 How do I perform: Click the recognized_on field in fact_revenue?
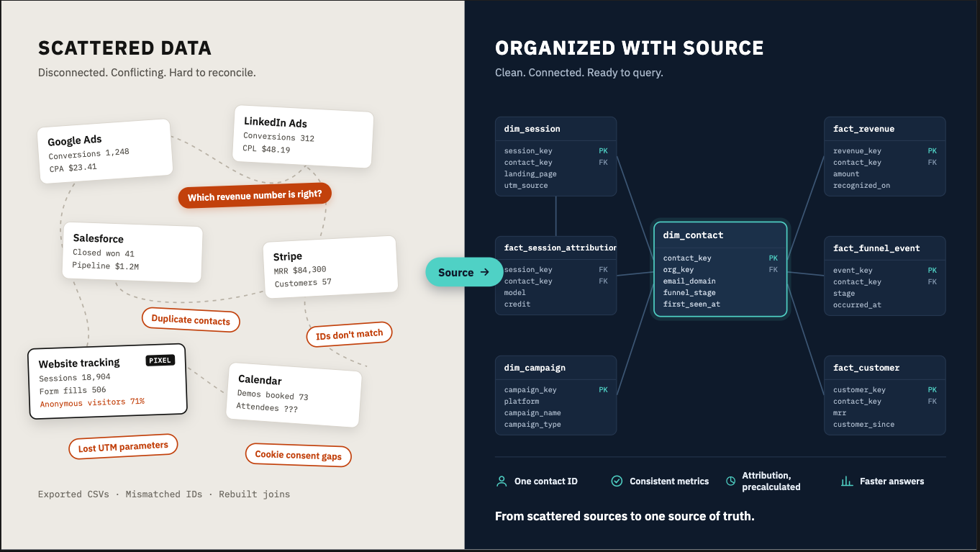[861, 186]
